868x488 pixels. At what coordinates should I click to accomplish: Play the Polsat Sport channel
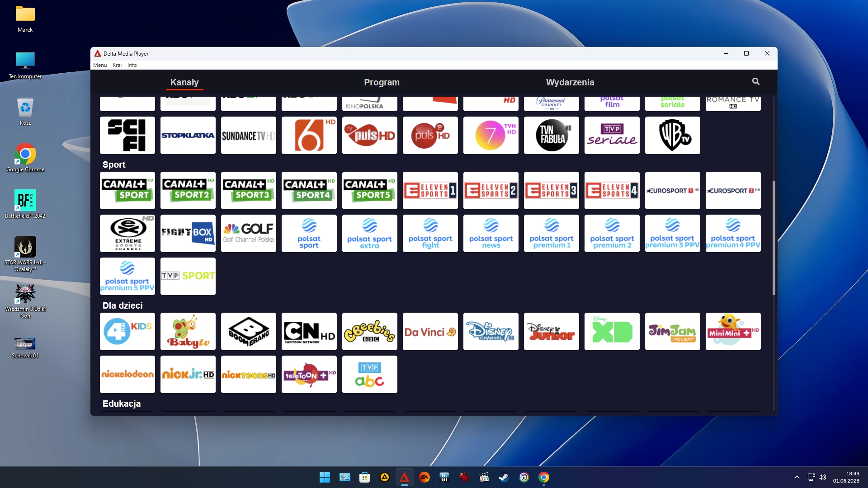309,234
